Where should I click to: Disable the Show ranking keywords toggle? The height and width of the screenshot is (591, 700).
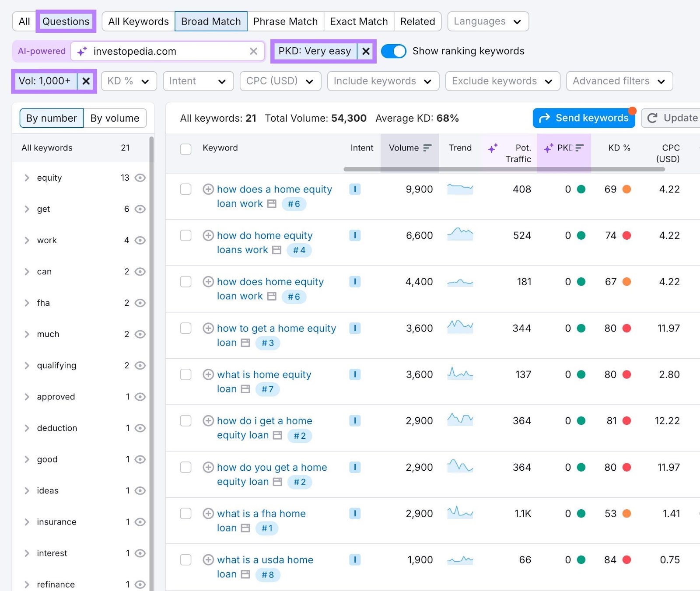[393, 51]
